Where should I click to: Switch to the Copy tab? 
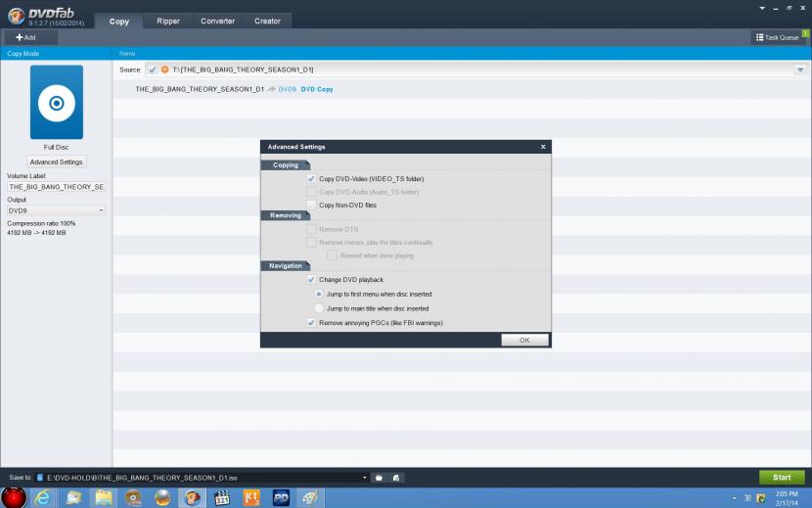(119, 22)
